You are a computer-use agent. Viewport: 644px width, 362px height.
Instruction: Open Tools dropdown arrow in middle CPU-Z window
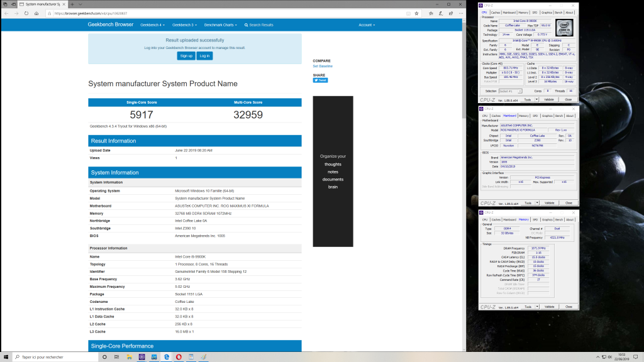[537, 203]
